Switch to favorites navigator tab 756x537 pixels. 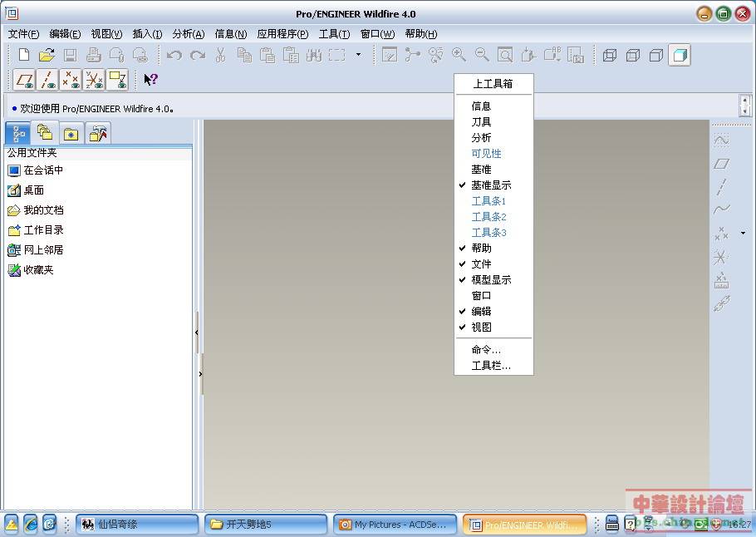click(71, 134)
